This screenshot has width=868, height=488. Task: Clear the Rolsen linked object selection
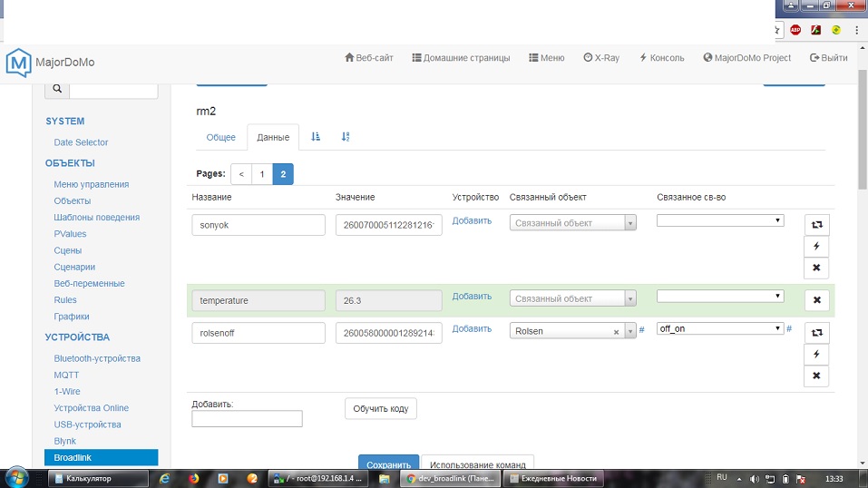click(x=616, y=332)
